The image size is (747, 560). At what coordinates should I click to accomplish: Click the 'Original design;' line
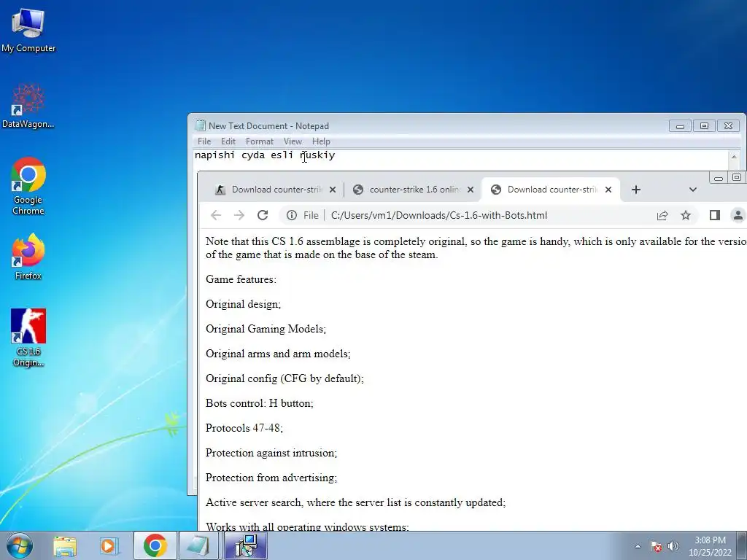point(244,304)
